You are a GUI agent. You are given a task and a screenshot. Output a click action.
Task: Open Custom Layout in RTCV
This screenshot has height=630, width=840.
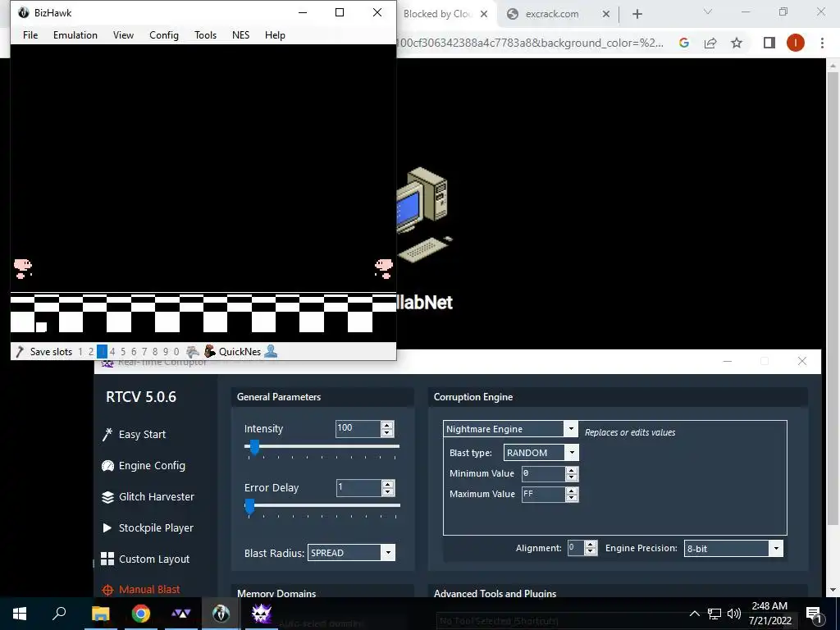tap(145, 559)
